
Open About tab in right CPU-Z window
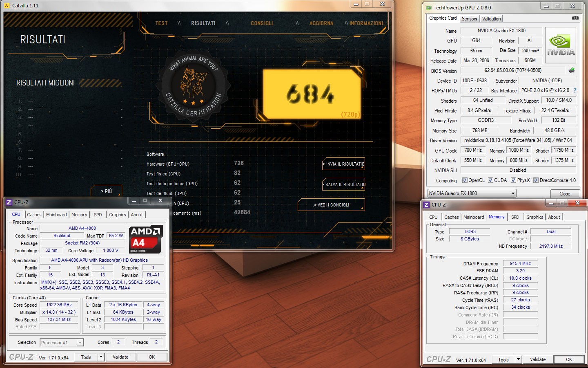[554, 217]
